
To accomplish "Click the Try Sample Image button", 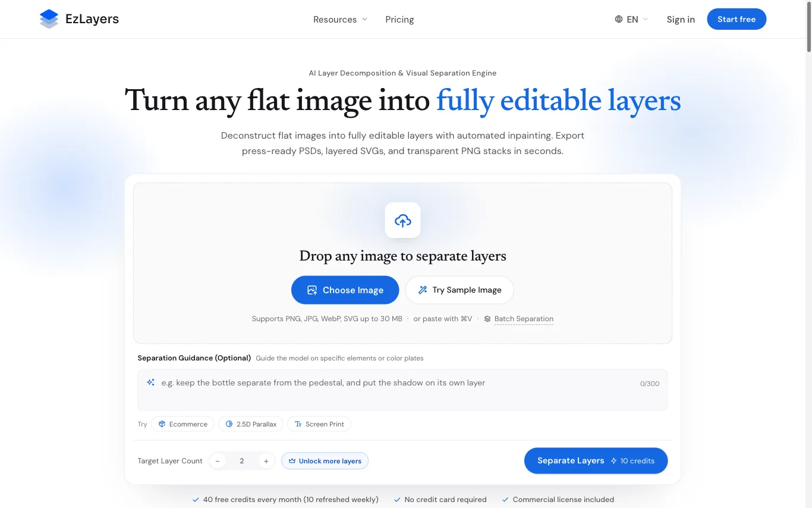I will [x=459, y=290].
